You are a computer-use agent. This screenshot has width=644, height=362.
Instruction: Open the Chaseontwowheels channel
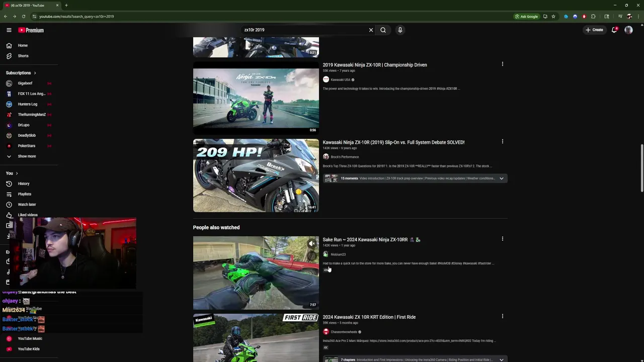point(344,332)
